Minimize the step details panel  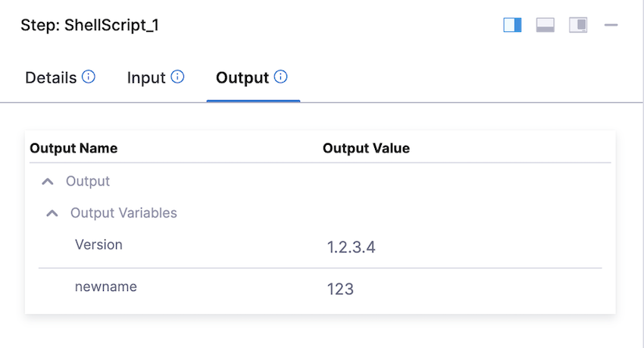pyautogui.click(x=611, y=25)
